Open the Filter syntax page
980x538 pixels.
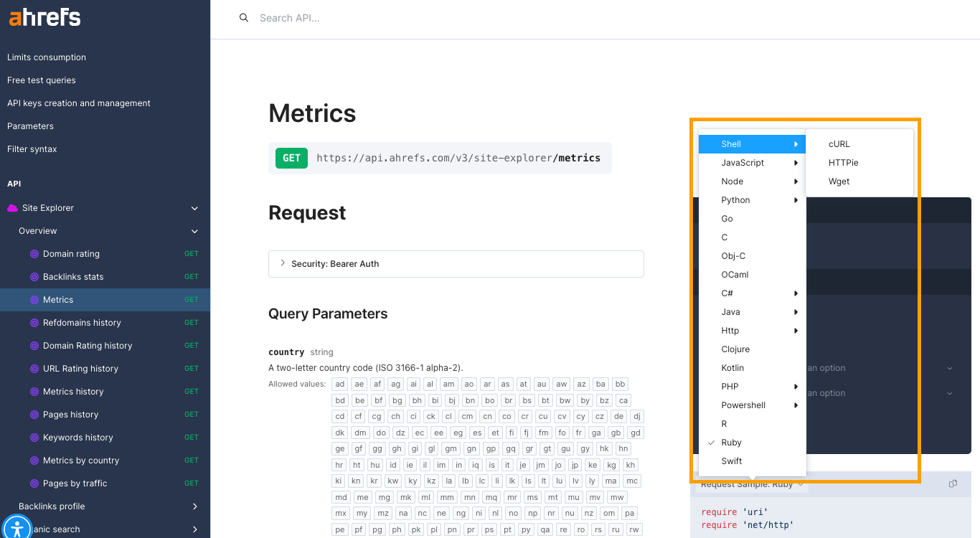tap(30, 148)
